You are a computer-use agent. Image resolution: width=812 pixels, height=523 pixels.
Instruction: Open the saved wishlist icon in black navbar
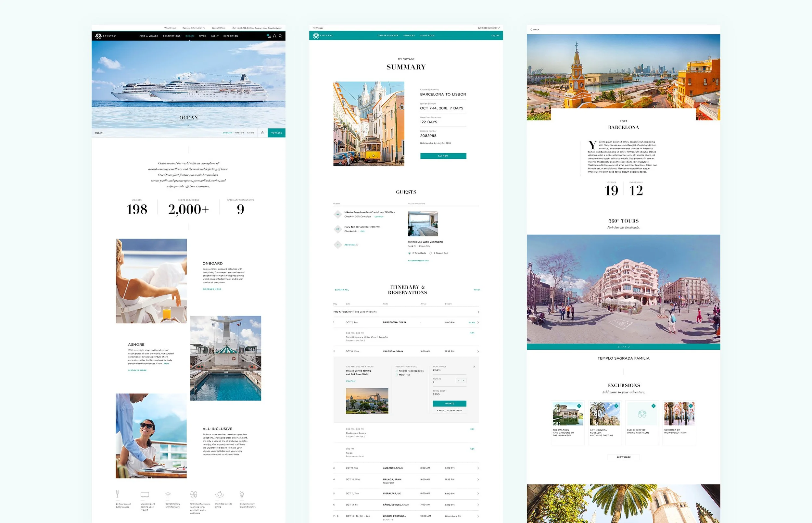click(269, 36)
